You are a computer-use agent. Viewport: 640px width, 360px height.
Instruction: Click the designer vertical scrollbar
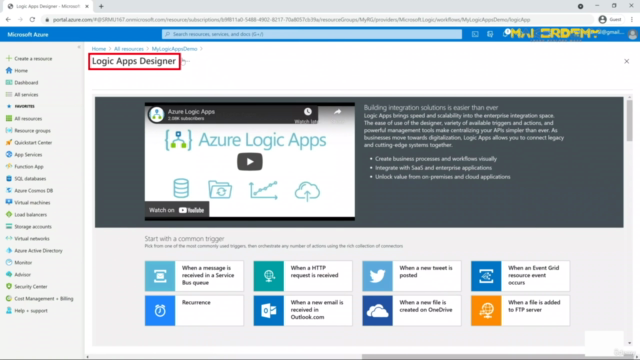coord(629,122)
